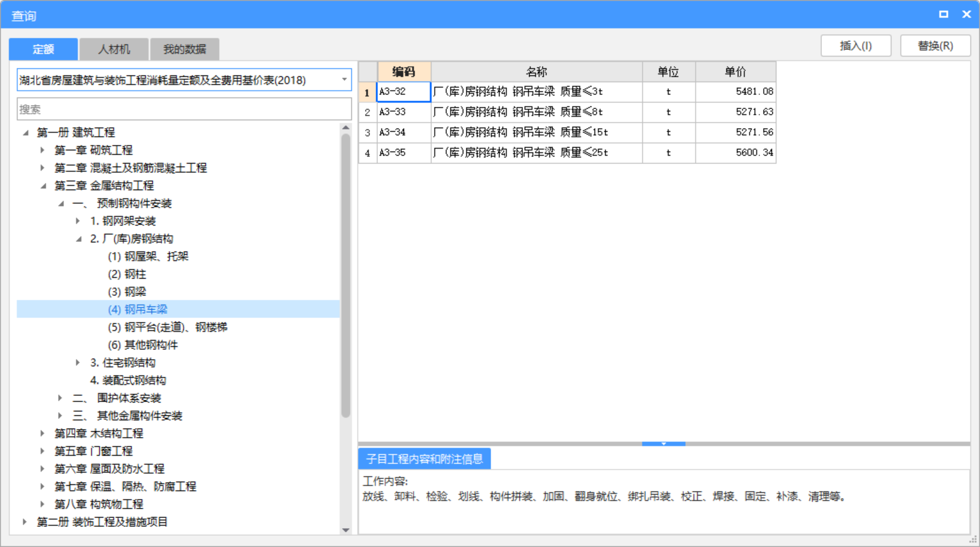
Task: Click the tree vertical scrollbar thumb
Action: (346, 276)
